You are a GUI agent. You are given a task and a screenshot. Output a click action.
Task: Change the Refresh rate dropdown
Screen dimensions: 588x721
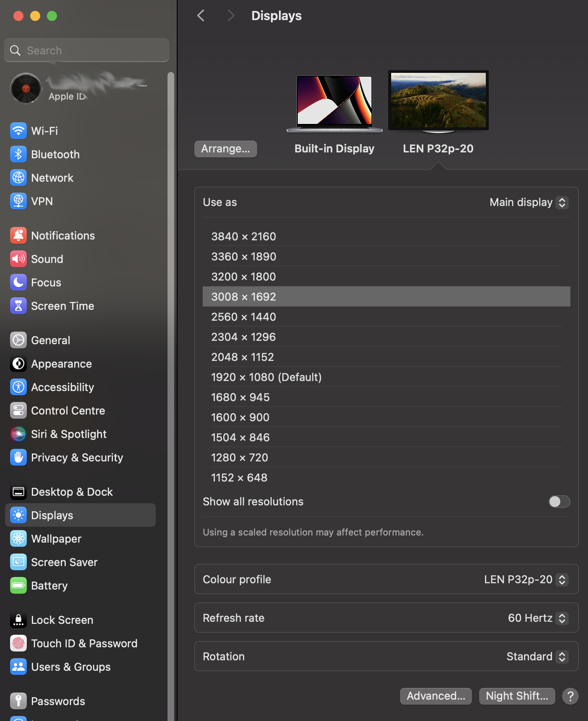pyautogui.click(x=538, y=618)
